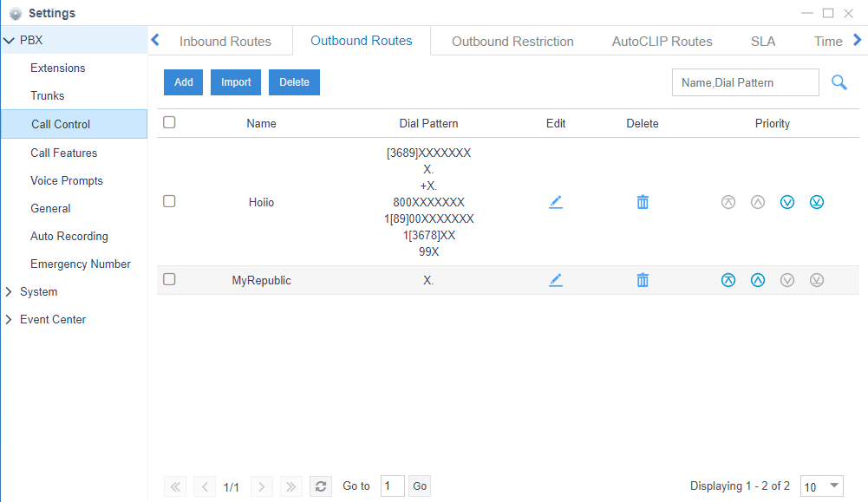
Task: Switch to the Inbound Routes tab
Action: coord(225,42)
